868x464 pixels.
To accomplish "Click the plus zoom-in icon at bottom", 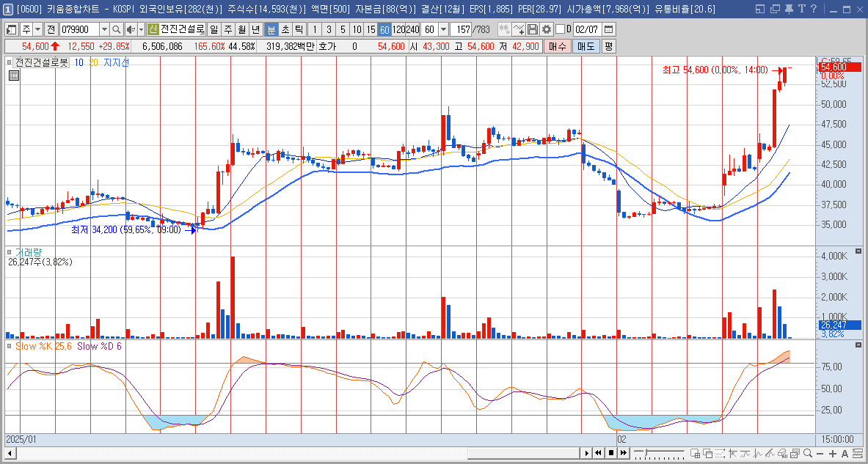I will 833,454.
